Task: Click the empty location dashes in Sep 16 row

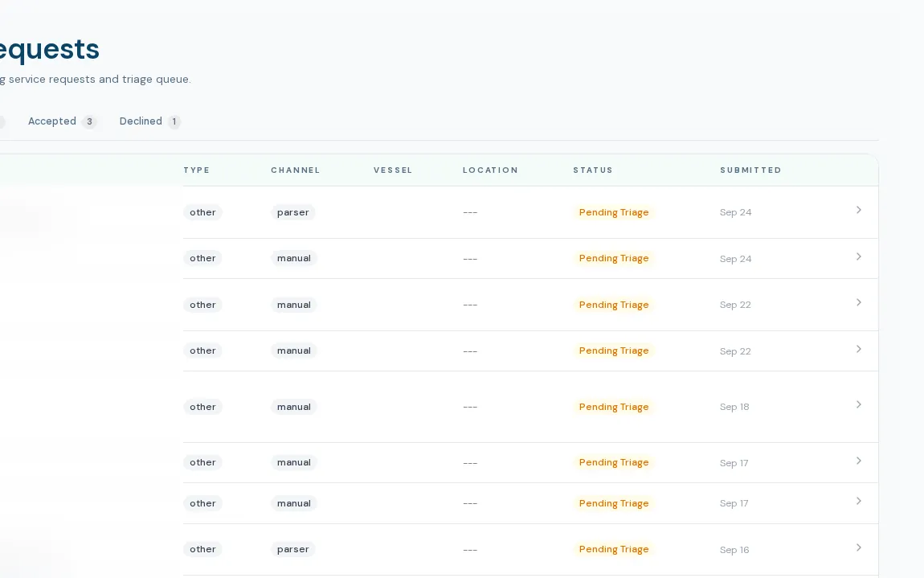Action: (470, 550)
